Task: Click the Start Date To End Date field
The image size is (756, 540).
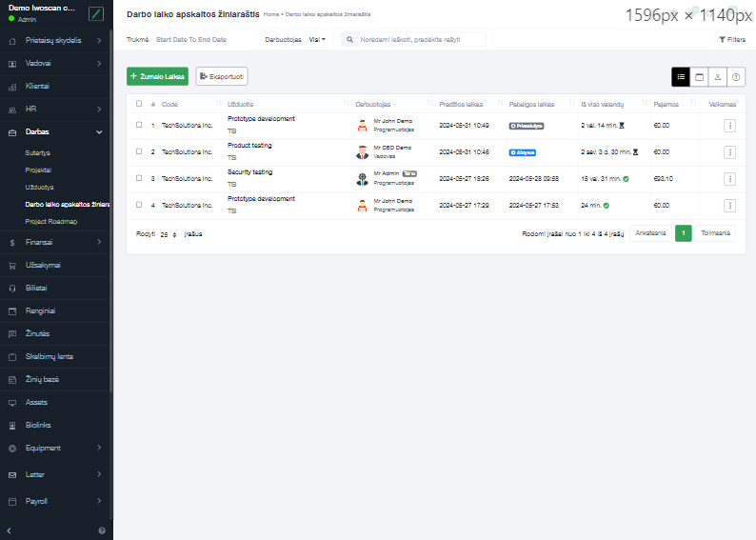Action: click(x=191, y=40)
